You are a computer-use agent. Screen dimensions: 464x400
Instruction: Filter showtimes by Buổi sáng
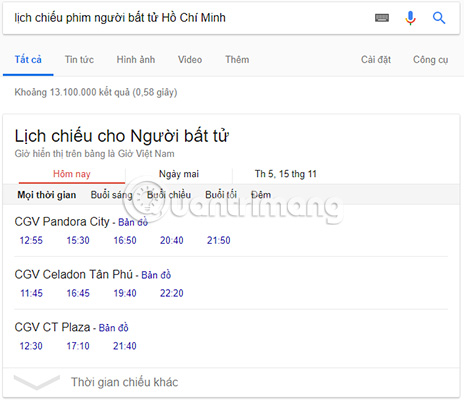[x=112, y=195]
